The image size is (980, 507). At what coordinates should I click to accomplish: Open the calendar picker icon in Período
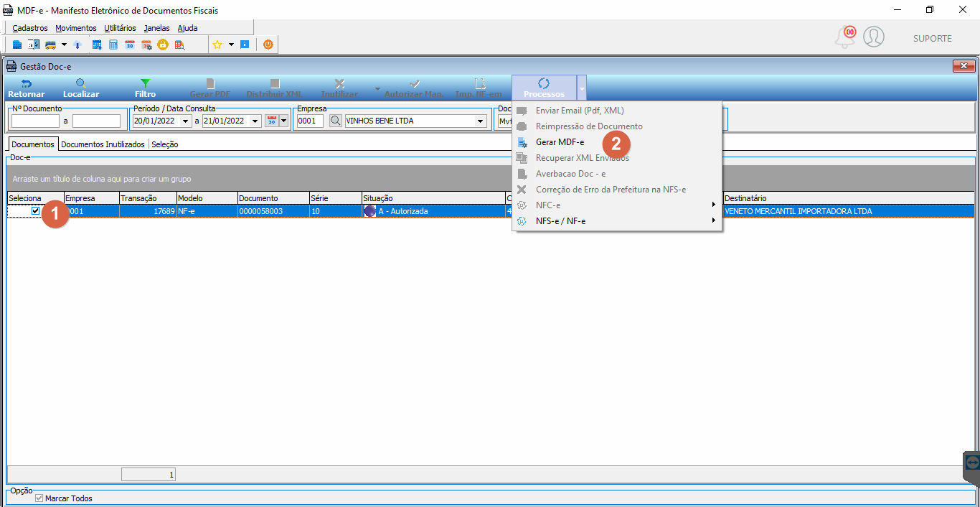tap(271, 121)
